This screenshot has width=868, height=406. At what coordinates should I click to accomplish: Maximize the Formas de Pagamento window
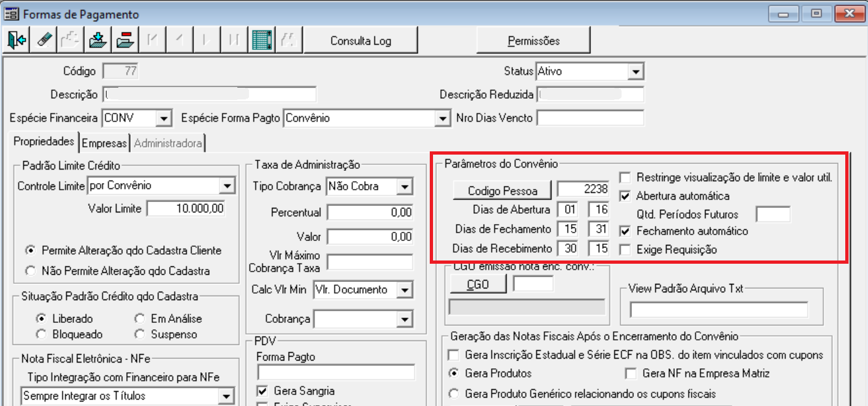point(817,13)
